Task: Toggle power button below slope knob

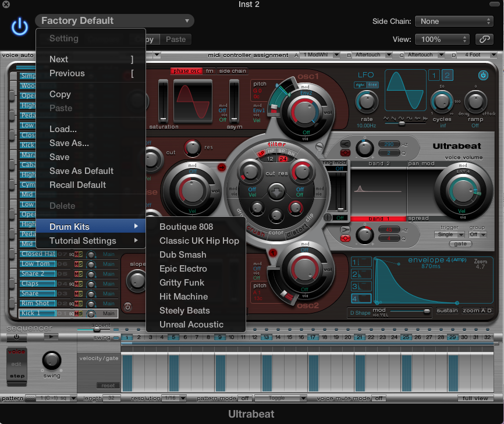Action: (127, 307)
